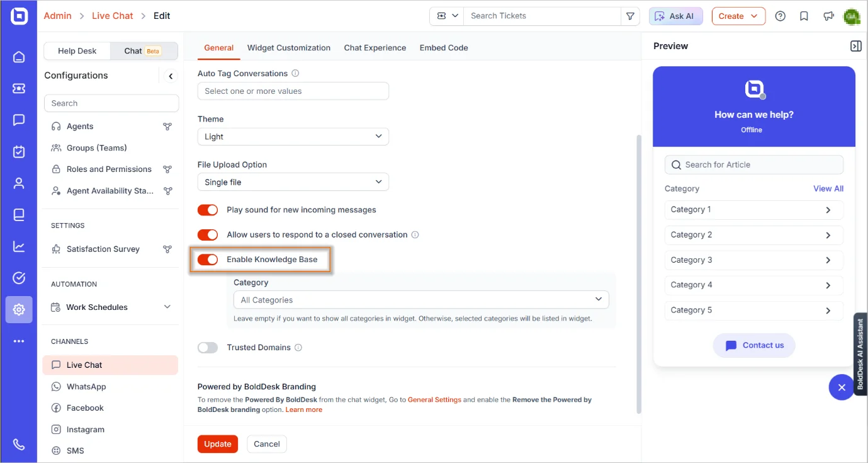
Task: Expand the All Categories dropdown
Action: (421, 300)
